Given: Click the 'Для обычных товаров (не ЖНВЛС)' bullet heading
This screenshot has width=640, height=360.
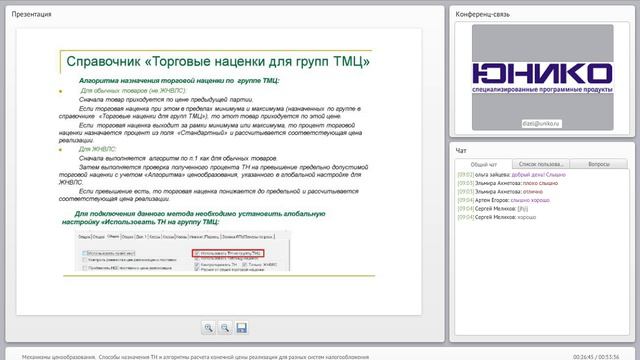Looking at the screenshot, I should pyautogui.click(x=133, y=91).
